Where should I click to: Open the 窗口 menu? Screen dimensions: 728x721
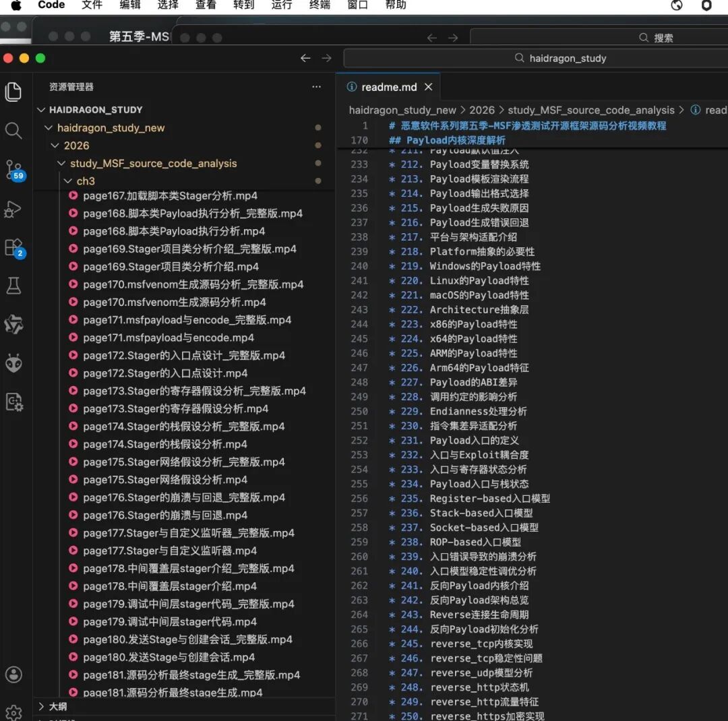click(x=358, y=5)
